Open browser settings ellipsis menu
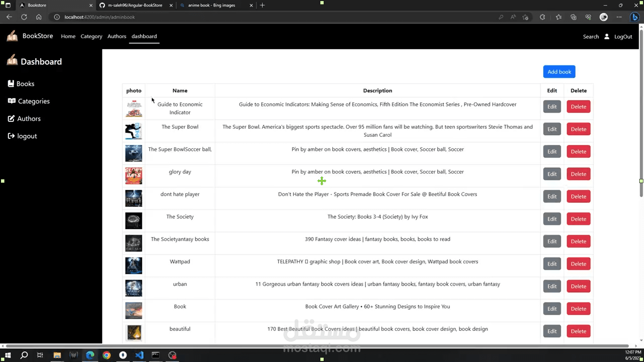This screenshot has height=362, width=644. coord(619,17)
